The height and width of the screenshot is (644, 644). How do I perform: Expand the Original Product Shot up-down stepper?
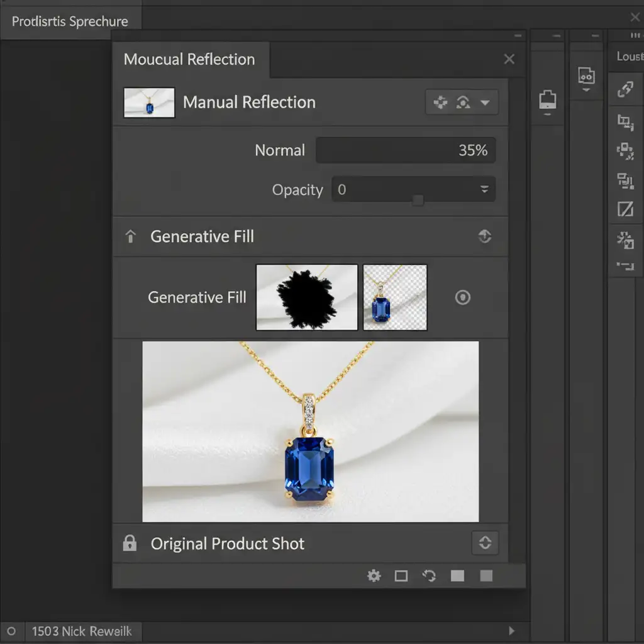(x=484, y=543)
